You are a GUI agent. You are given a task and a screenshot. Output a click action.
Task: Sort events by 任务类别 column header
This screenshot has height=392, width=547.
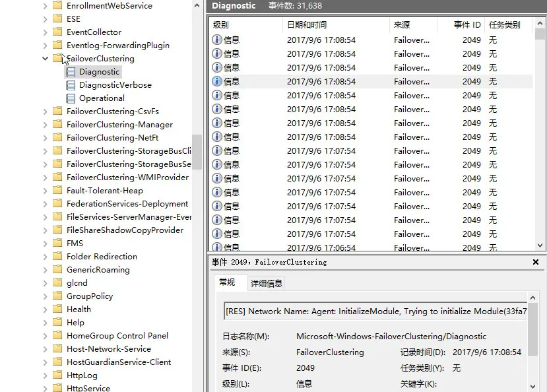508,25
